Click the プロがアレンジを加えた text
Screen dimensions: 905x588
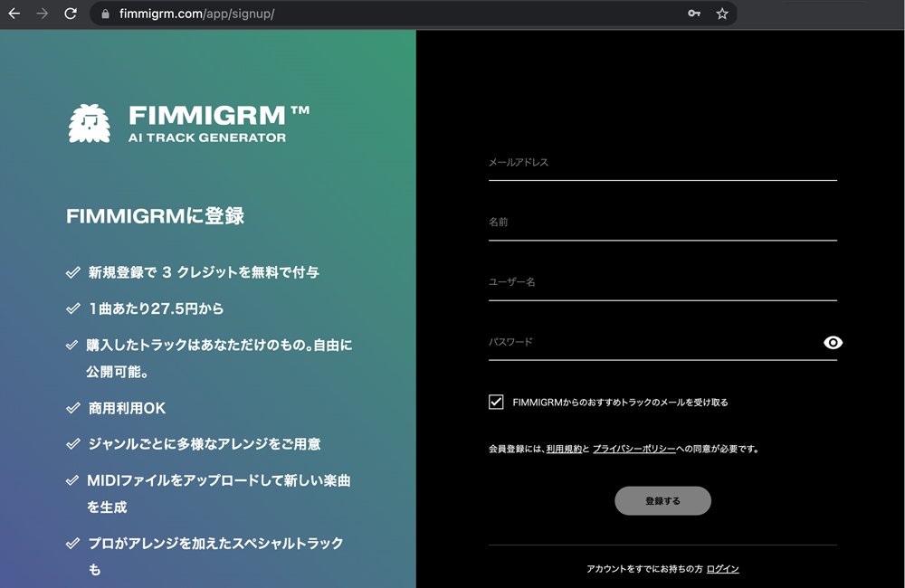tap(215, 556)
